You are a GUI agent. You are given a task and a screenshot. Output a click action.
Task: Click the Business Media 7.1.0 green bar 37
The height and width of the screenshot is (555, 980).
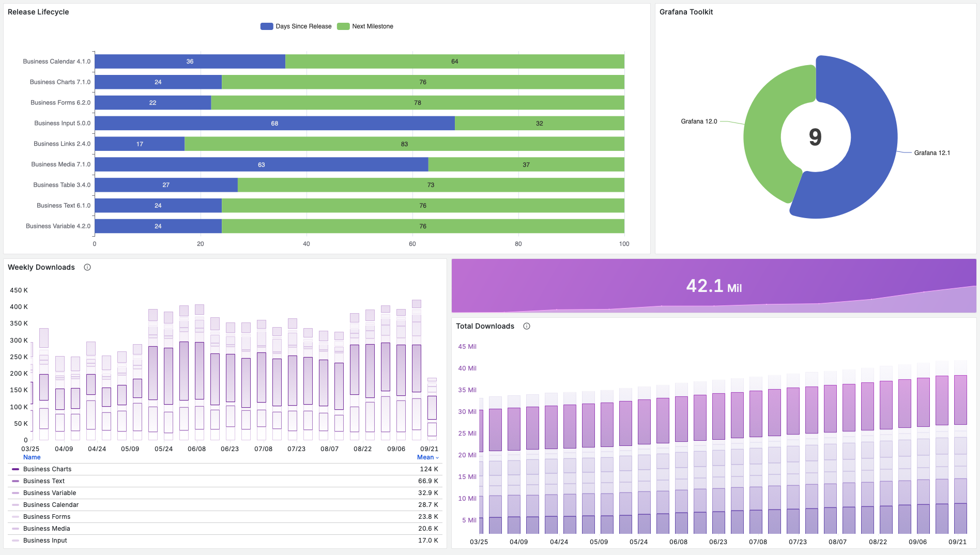526,165
